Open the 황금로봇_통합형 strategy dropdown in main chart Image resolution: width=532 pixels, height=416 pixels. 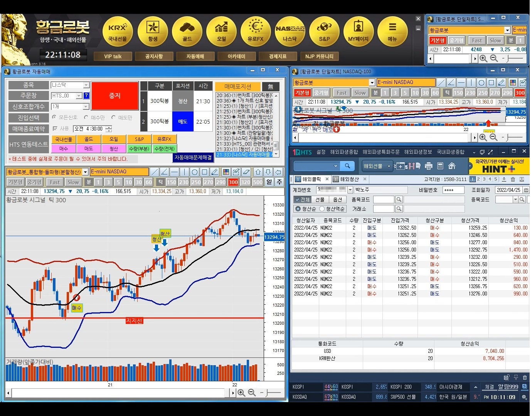point(86,172)
